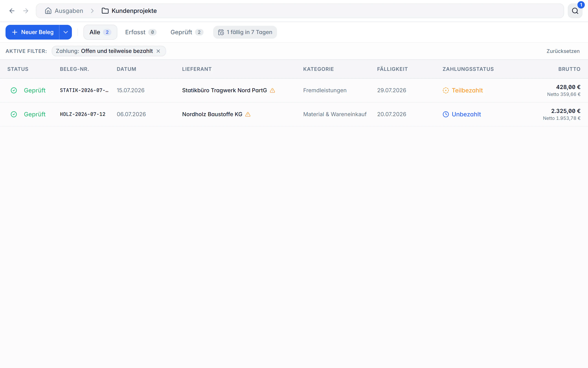Click the Geprüft status in STATIK row
This screenshot has height=368, width=588.
pyautogui.click(x=34, y=90)
